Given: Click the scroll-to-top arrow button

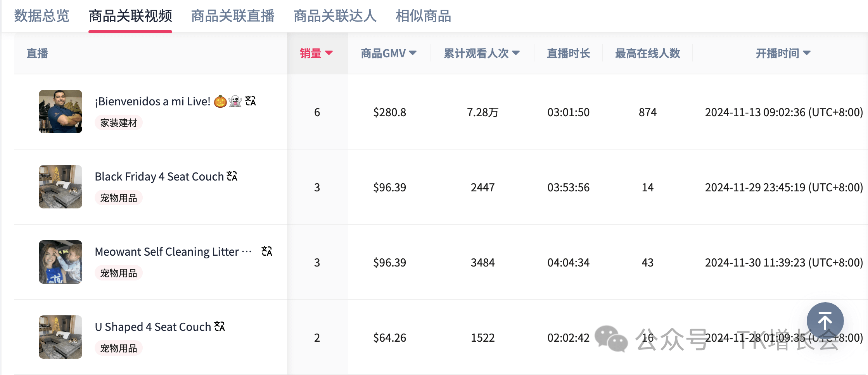Looking at the screenshot, I should (x=825, y=321).
